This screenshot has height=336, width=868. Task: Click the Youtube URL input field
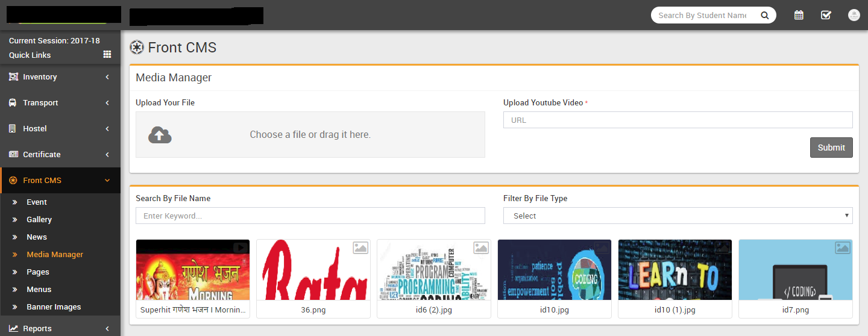678,120
